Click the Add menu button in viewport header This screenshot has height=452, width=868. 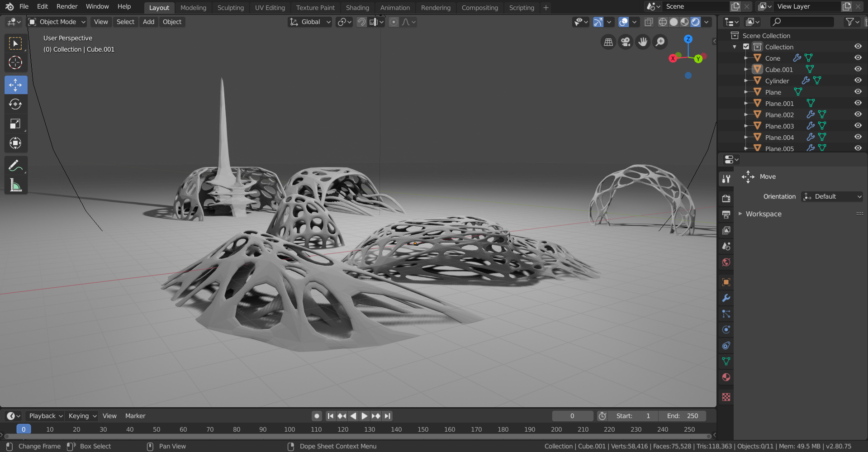pyautogui.click(x=148, y=22)
